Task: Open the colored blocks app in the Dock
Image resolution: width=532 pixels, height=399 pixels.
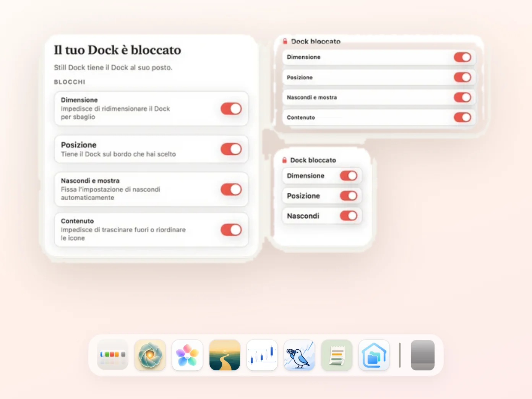Action: [x=113, y=355]
